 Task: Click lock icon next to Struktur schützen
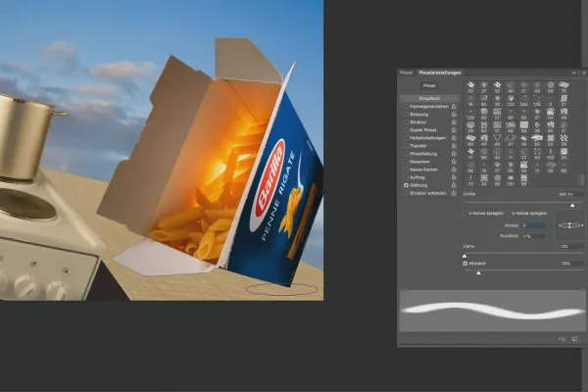pyautogui.click(x=454, y=193)
